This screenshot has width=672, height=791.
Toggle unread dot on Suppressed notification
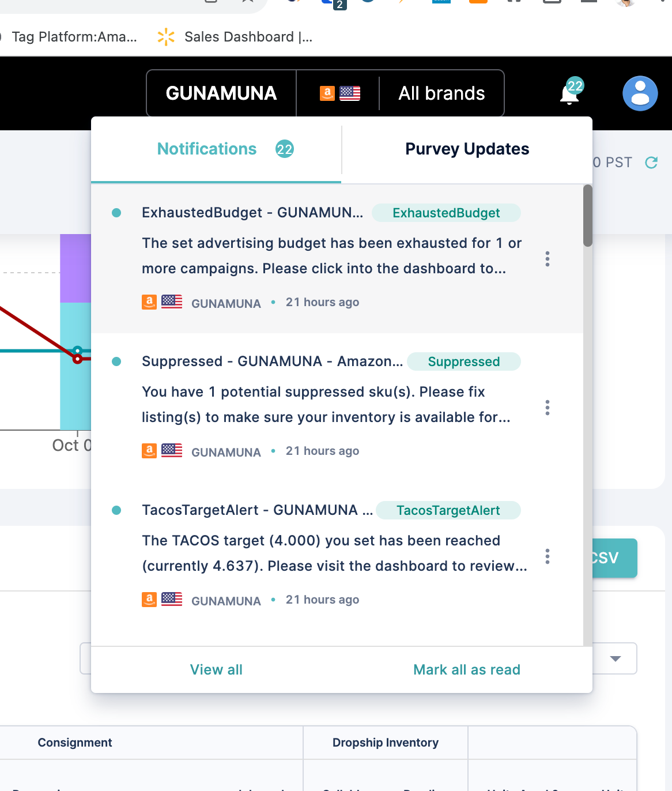click(x=116, y=361)
